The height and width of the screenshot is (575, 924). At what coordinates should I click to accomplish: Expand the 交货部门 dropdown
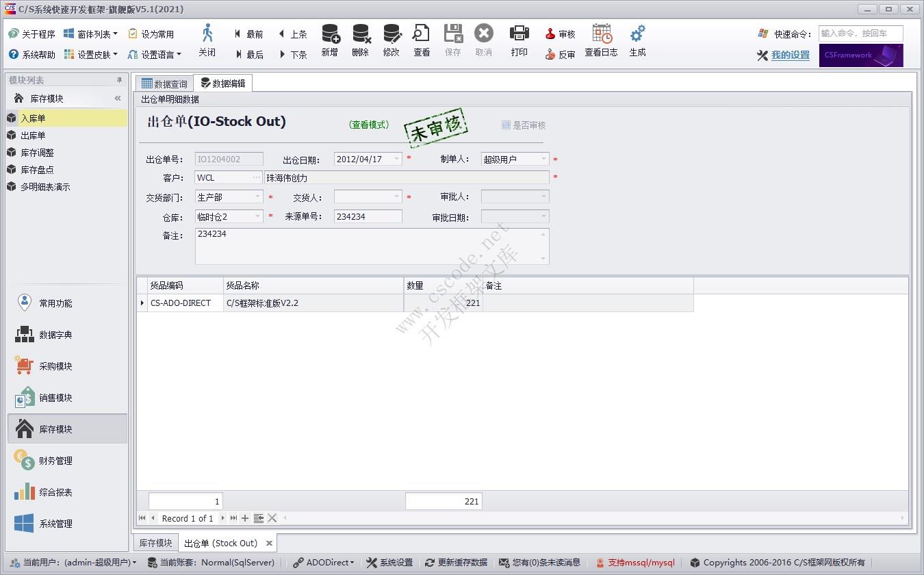coord(258,197)
